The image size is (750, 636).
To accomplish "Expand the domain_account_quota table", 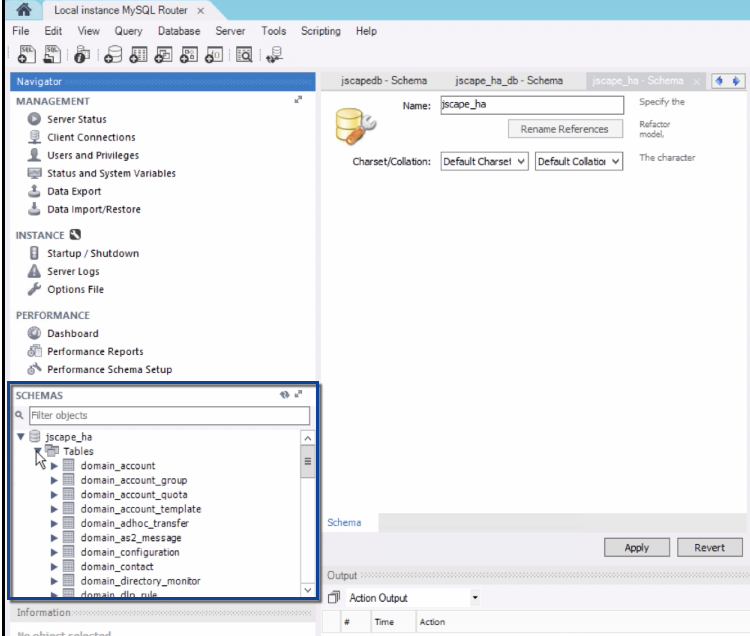I will (54, 495).
